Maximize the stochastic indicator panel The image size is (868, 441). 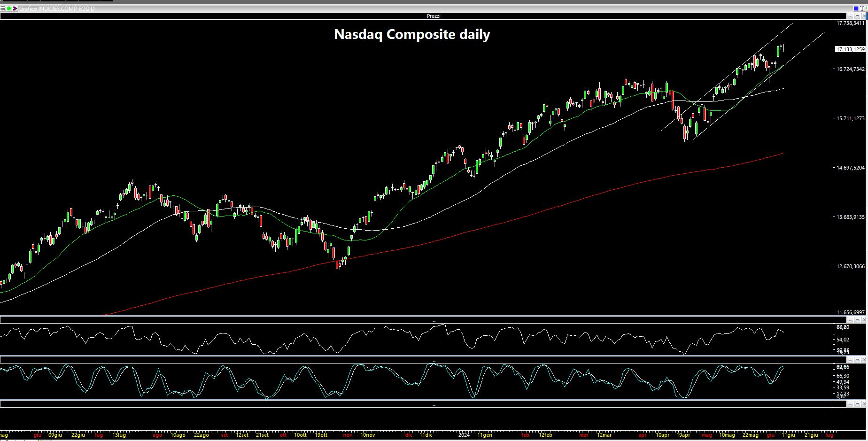[857, 360]
